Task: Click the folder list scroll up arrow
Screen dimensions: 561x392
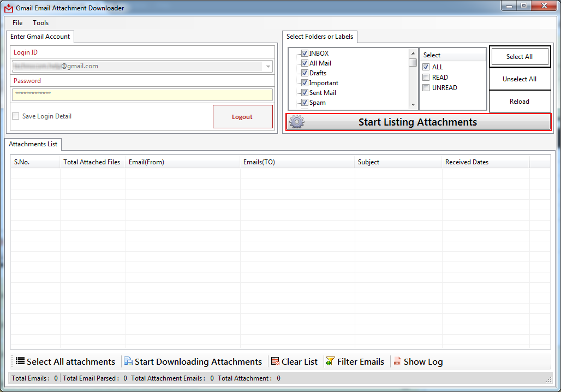Action: (x=413, y=54)
